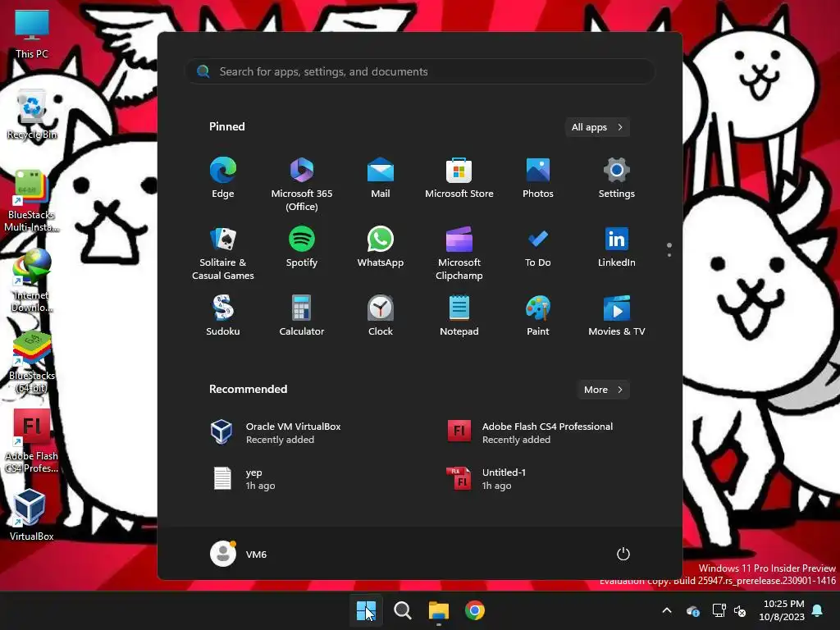Launch Google Chrome from taskbar
Viewport: 840px width, 630px height.
pos(475,610)
